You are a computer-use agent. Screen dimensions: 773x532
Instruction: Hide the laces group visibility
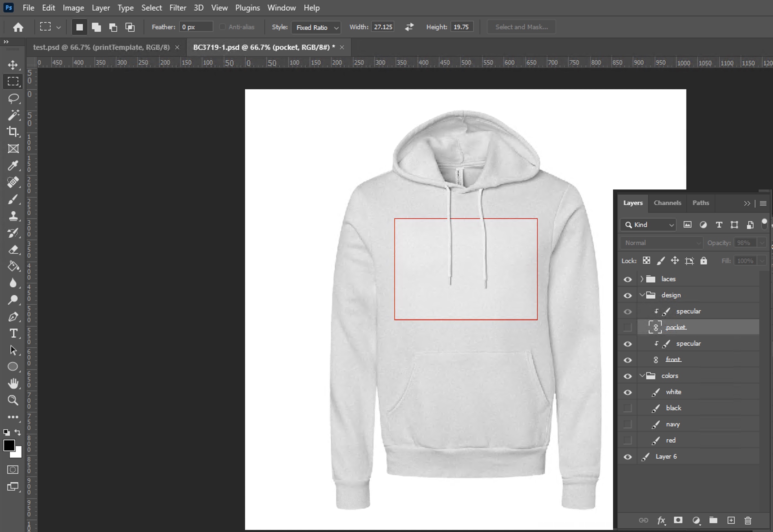click(628, 279)
